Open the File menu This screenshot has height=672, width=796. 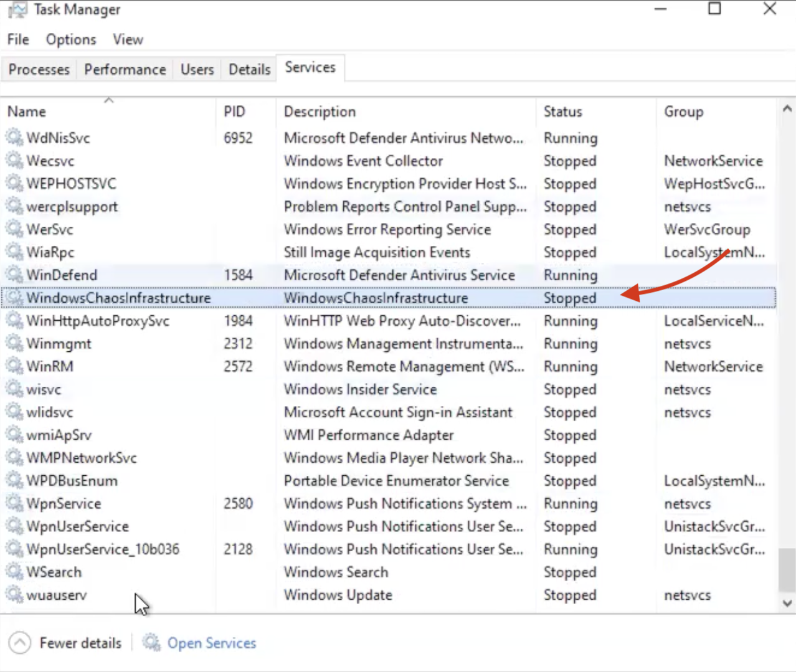click(18, 40)
